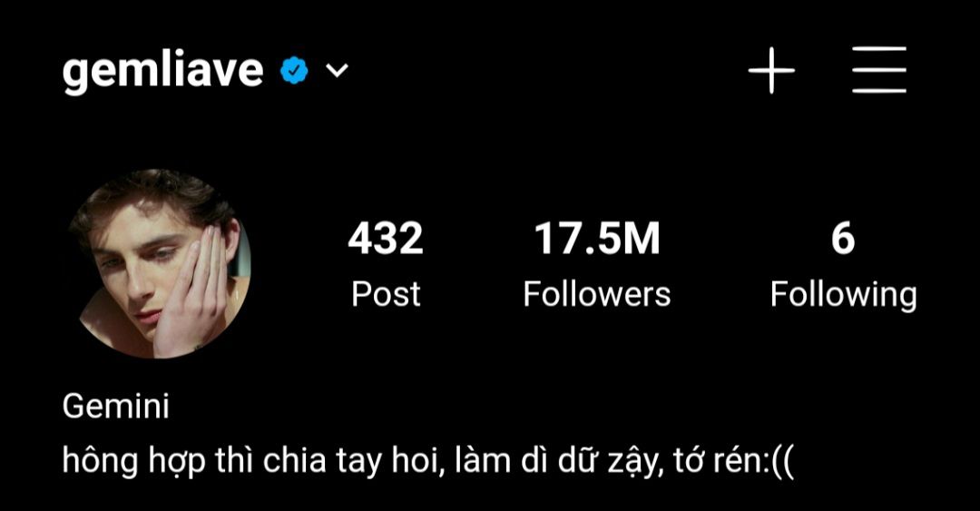Open the Followers label
This screenshot has height=511, width=980.
click(597, 294)
